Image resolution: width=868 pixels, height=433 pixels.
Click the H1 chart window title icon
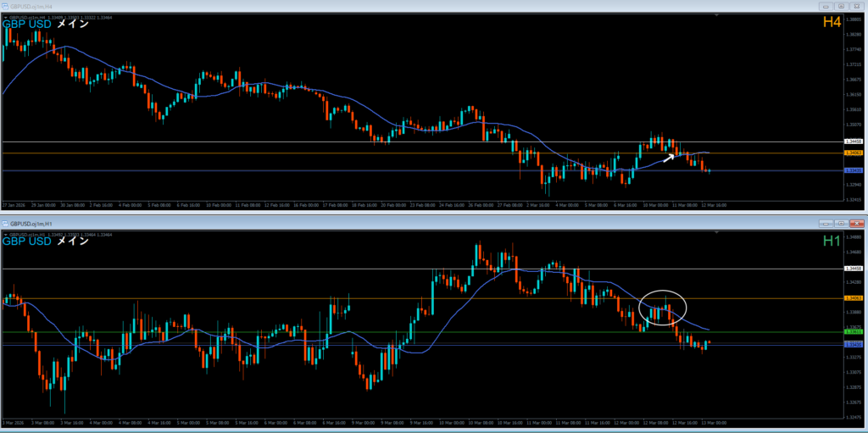coord(7,223)
